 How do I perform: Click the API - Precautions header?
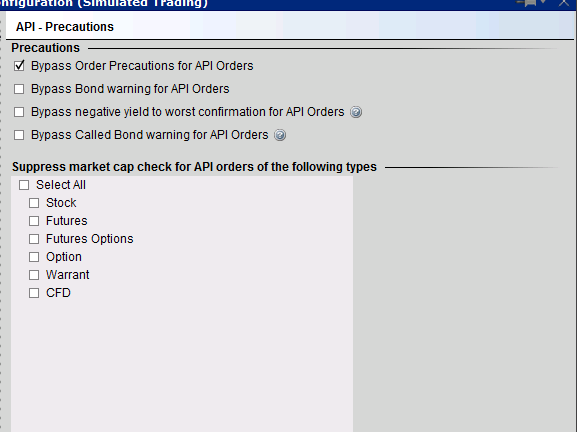click(x=65, y=27)
